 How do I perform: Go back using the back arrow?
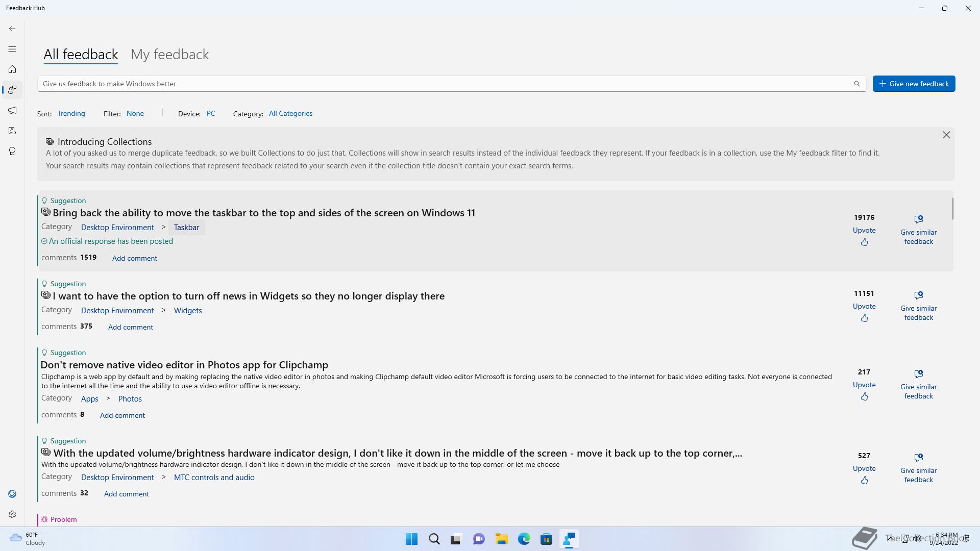pyautogui.click(x=12, y=29)
